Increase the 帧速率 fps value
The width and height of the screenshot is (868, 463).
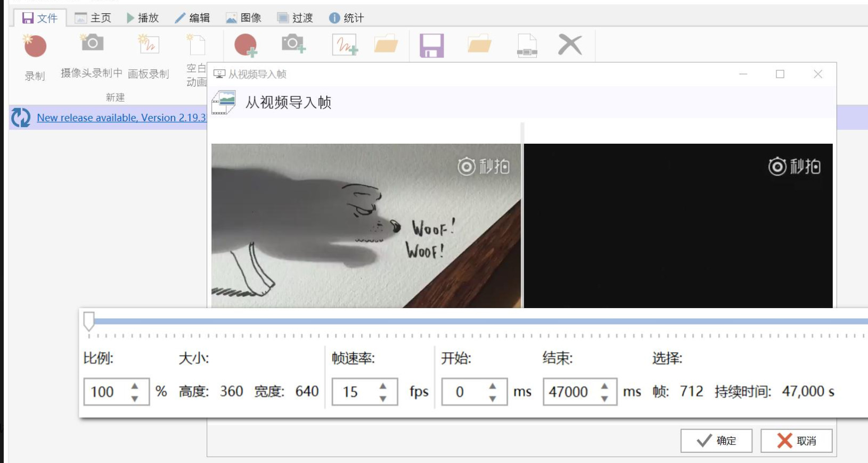383,386
